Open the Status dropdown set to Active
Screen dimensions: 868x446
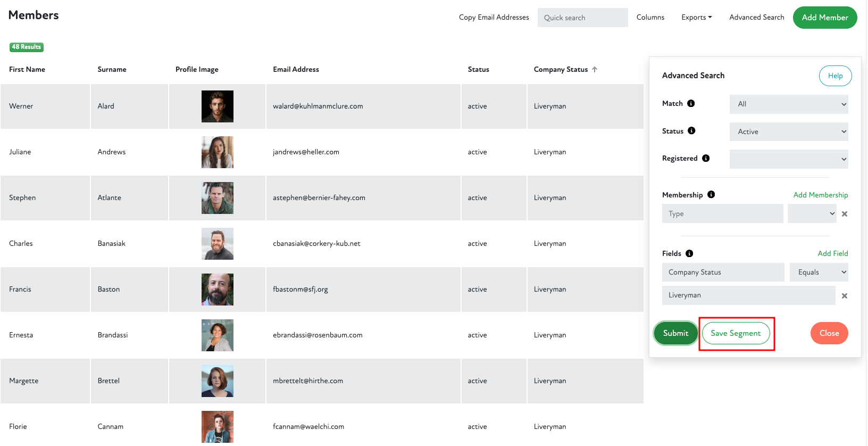pyautogui.click(x=788, y=132)
